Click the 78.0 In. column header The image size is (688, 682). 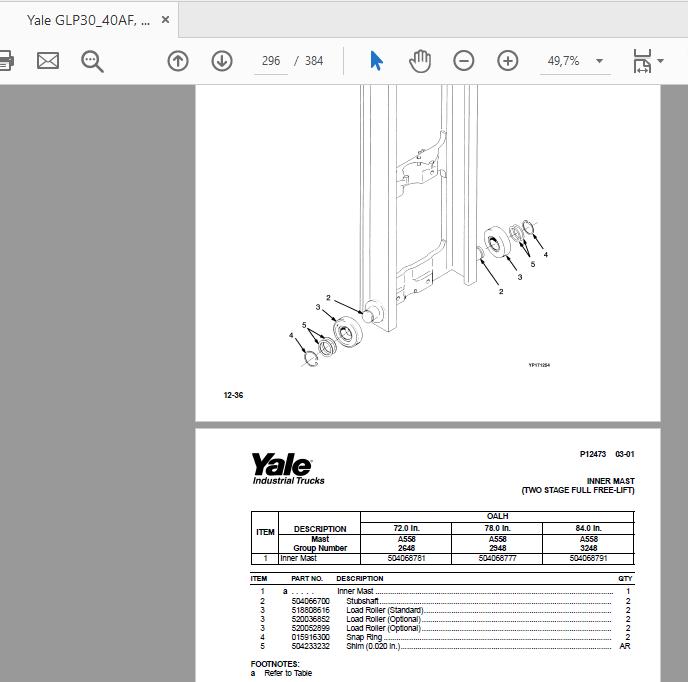coord(497,528)
